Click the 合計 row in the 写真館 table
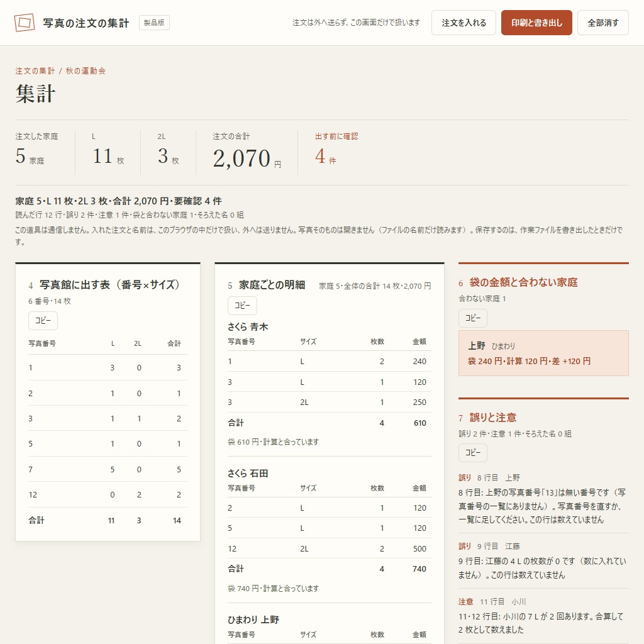Screen dimensions: 644x644 pos(108,520)
